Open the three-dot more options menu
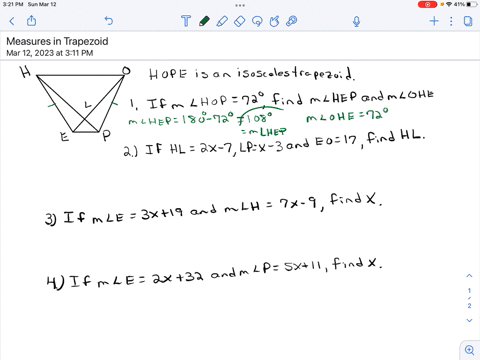The height and width of the screenshot is (360, 480). pyautogui.click(x=451, y=21)
